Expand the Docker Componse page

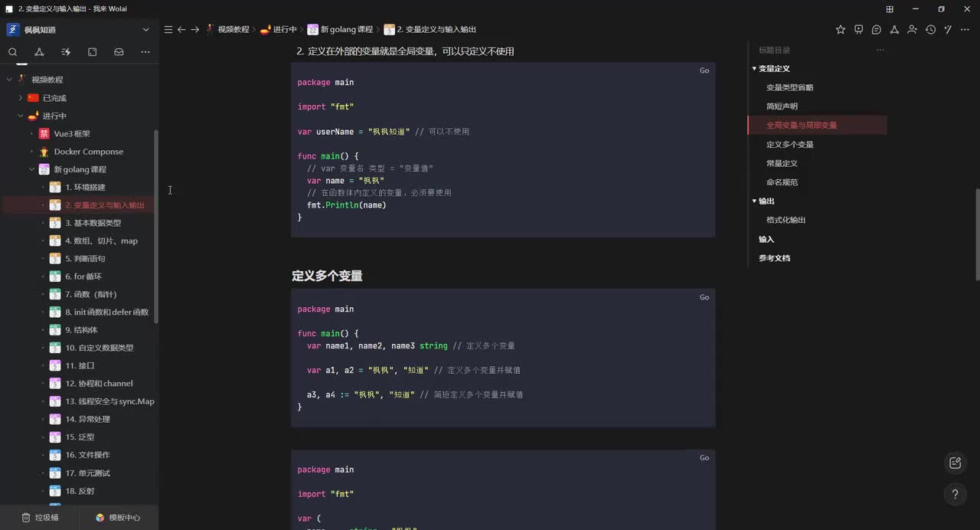coord(32,152)
